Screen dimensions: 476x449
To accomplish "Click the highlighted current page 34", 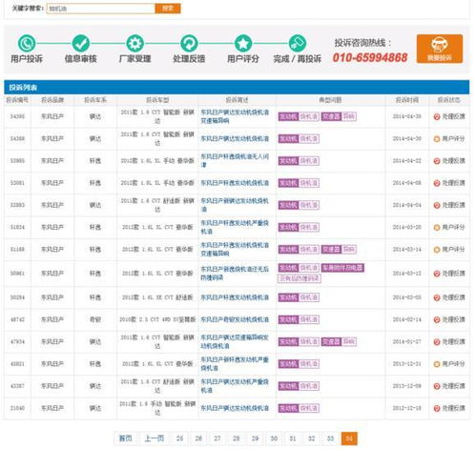I will (349, 439).
